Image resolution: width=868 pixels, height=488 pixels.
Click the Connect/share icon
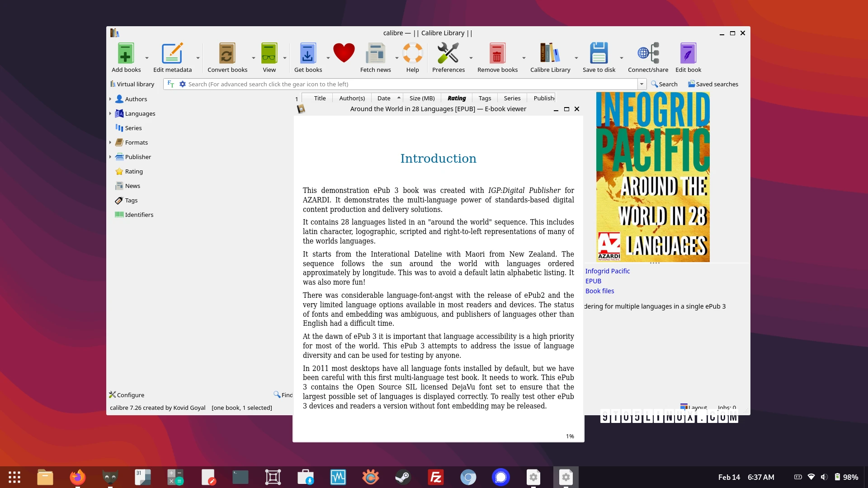pos(648,54)
